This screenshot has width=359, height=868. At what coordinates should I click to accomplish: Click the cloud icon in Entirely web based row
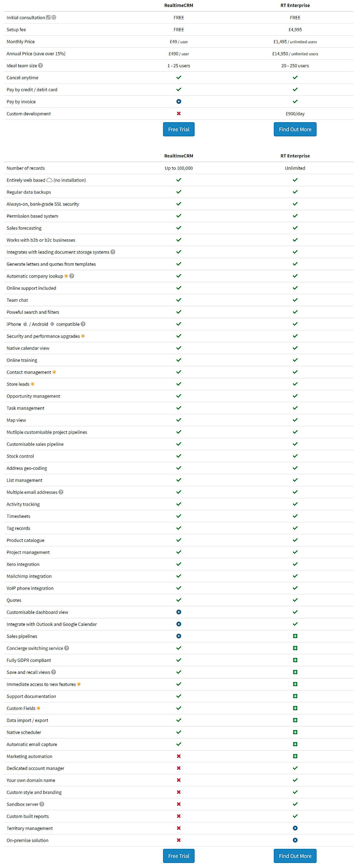click(49, 180)
